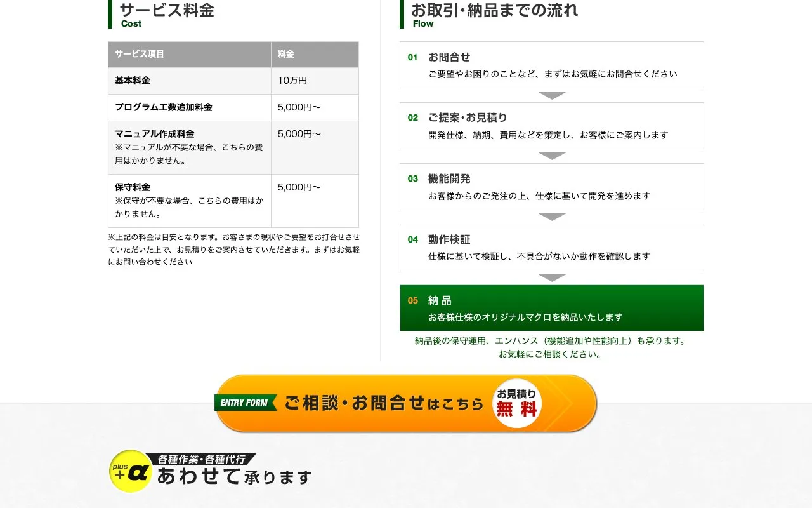This screenshot has height=508, width=812.
Task: Click the Cost subheading
Action: click(131, 24)
